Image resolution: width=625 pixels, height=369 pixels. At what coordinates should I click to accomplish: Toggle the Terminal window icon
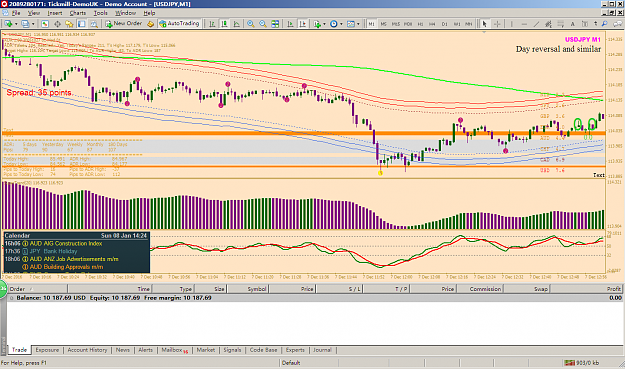[81, 24]
